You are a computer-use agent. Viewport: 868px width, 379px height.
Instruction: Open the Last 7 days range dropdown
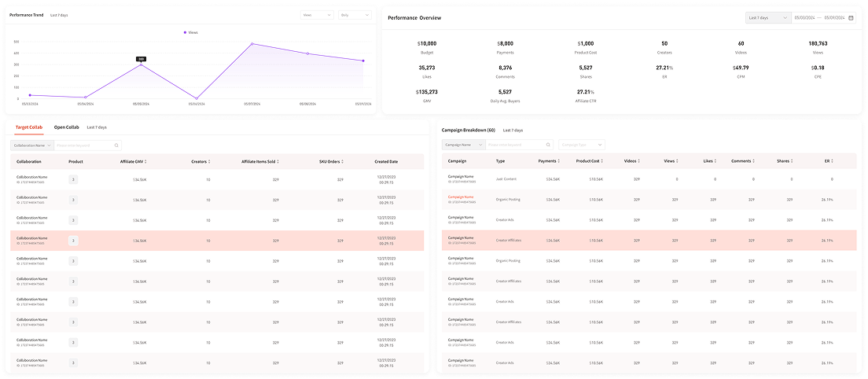(x=768, y=17)
